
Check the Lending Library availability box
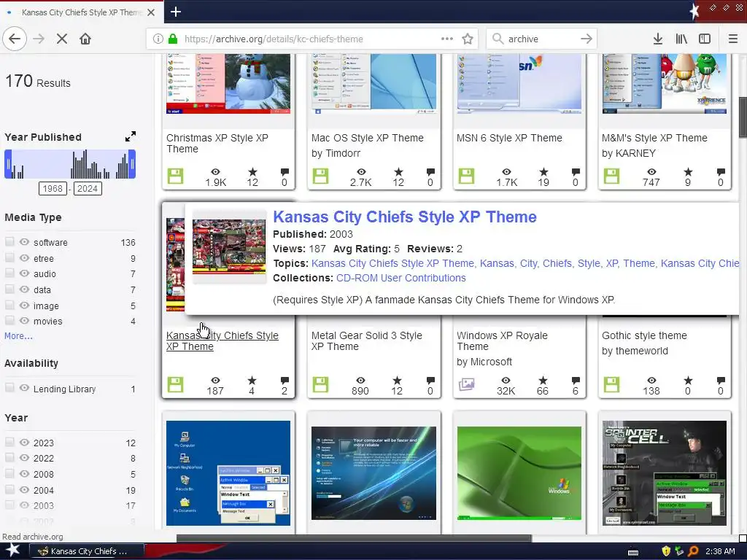tap(9, 388)
